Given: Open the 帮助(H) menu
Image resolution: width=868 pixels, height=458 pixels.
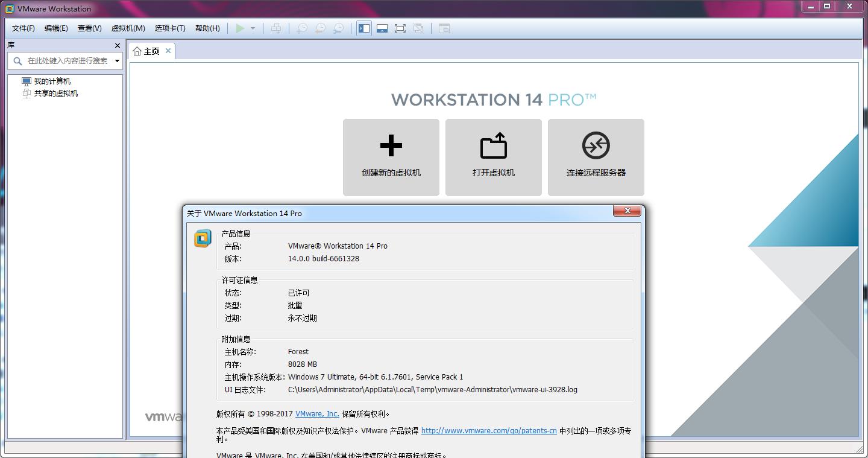Looking at the screenshot, I should coord(207,28).
